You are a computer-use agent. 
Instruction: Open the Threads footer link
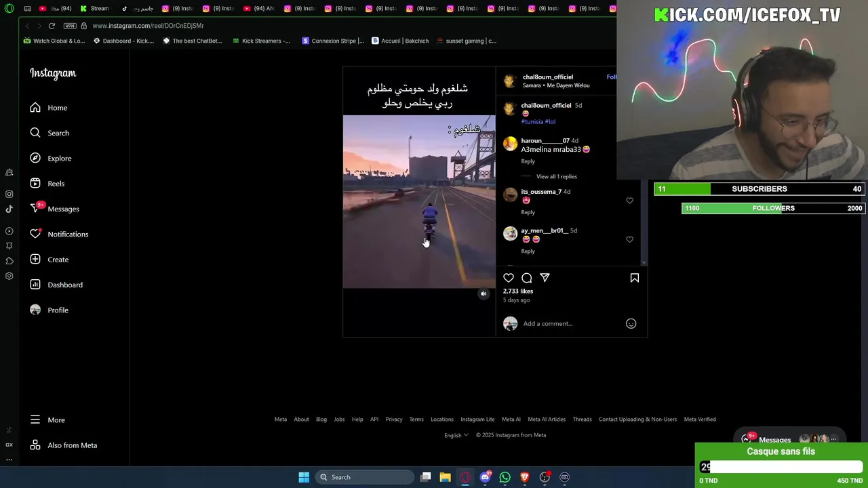point(582,419)
